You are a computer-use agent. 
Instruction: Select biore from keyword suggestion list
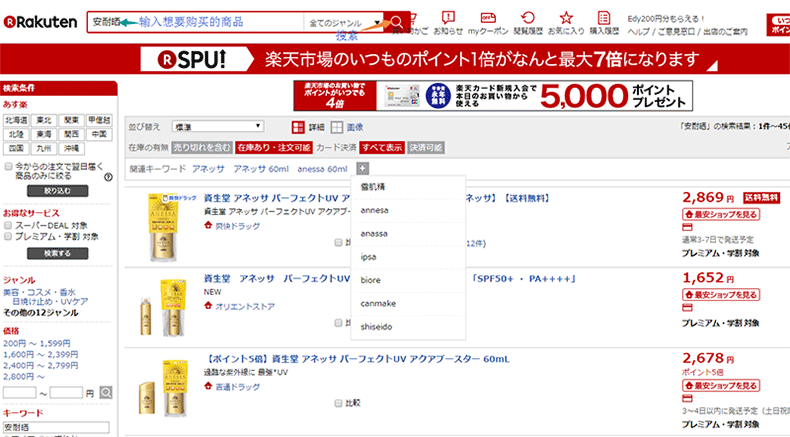point(369,280)
